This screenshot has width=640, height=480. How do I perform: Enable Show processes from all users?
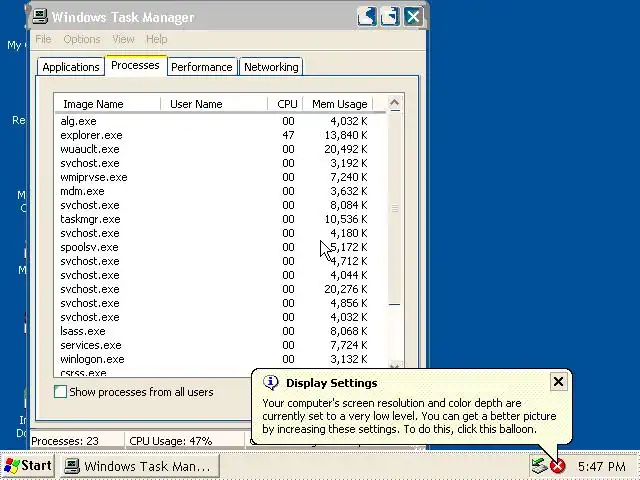60,391
